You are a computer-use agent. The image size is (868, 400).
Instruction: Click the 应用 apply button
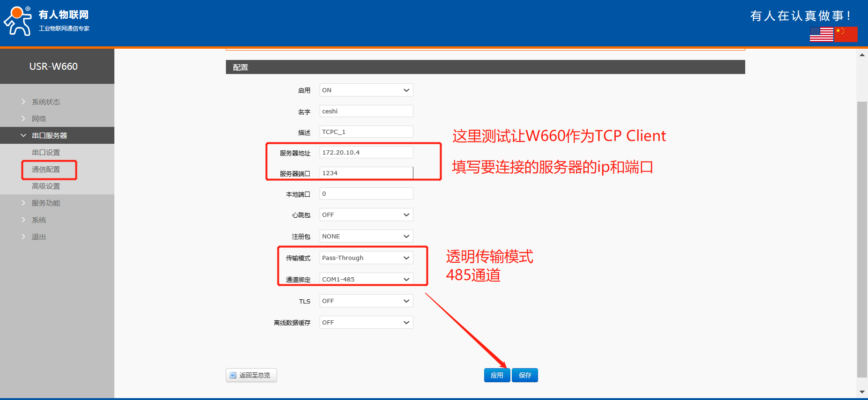coord(497,375)
